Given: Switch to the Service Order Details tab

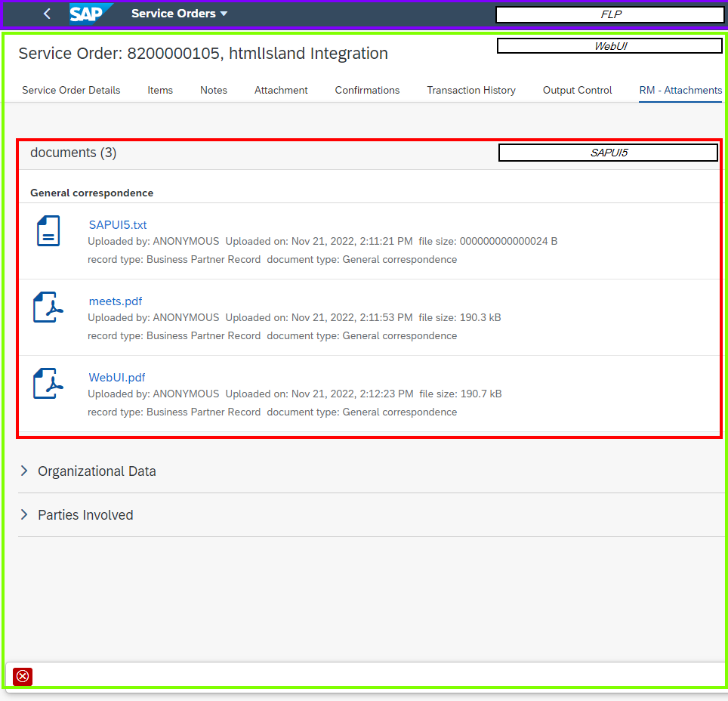Looking at the screenshot, I should coord(71,90).
